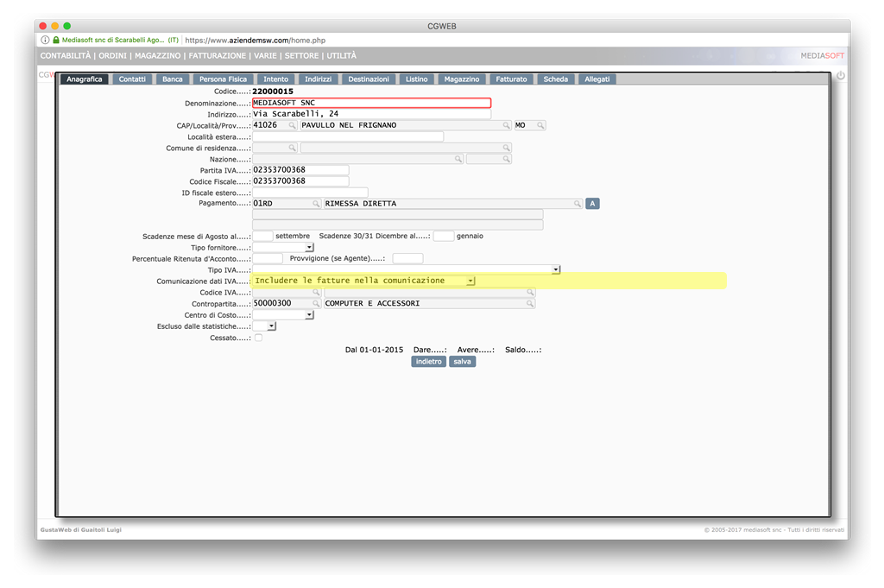Open the ORDINI menu
The height and width of the screenshot is (588, 884).
113,56
